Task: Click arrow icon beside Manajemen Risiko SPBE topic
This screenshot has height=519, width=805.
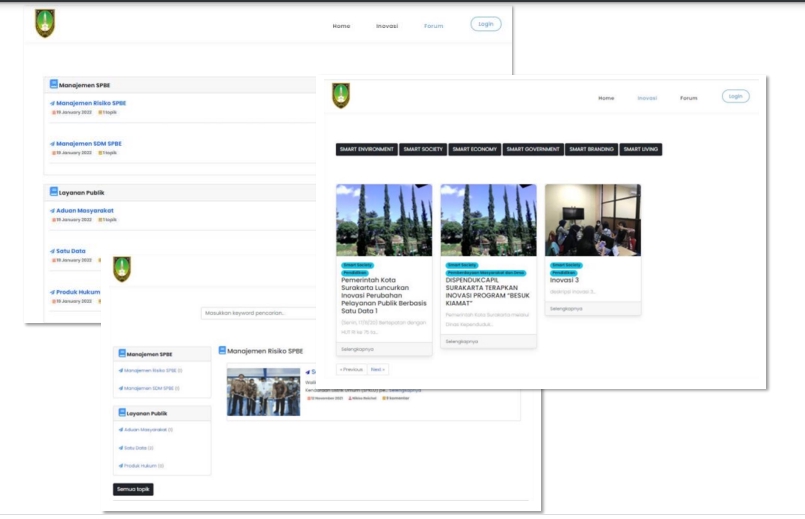Action: coord(52,103)
